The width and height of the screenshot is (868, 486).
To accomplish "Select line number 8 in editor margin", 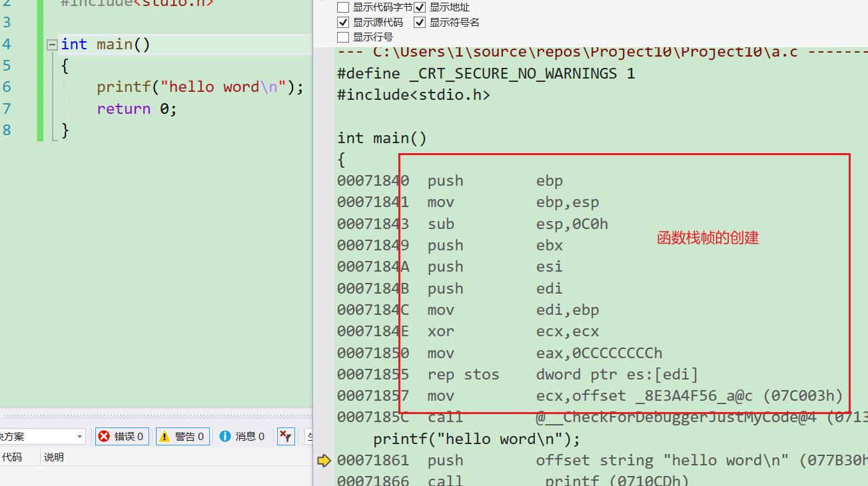I will pos(7,130).
